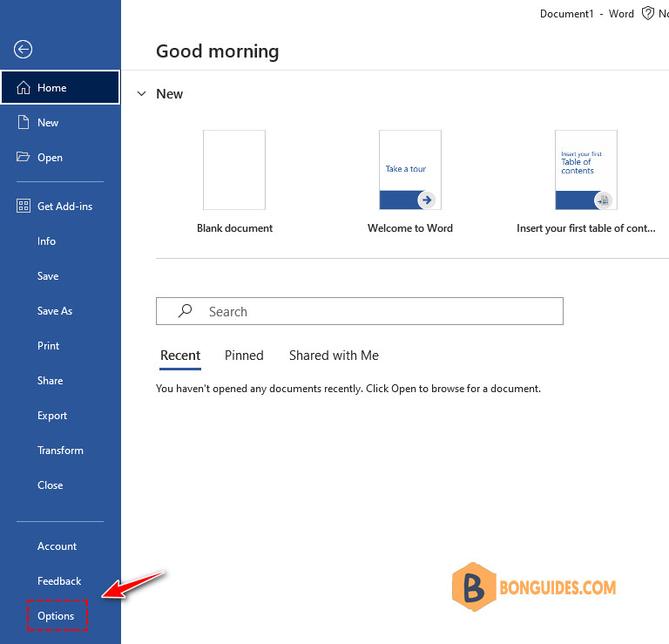Go to Open in the sidebar
This screenshot has width=669, height=644.
tap(60, 157)
